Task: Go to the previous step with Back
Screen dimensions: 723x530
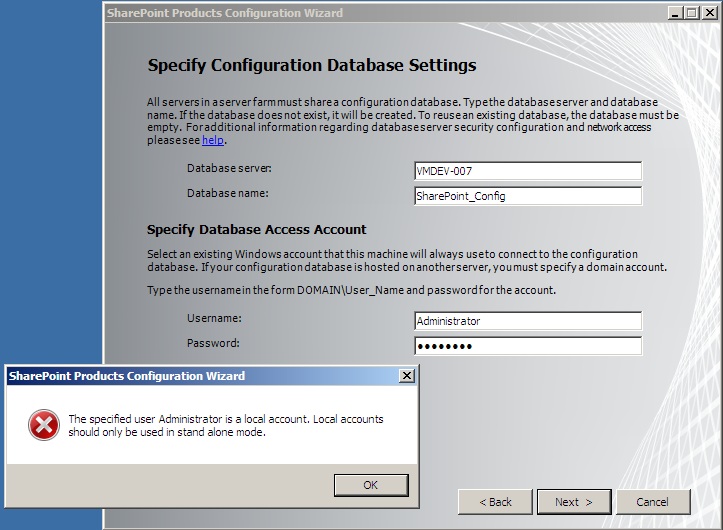Action: [x=495, y=502]
